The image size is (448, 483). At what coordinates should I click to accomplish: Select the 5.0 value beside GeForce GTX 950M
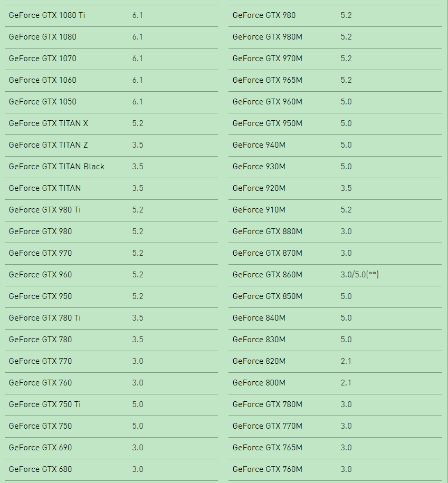point(346,123)
